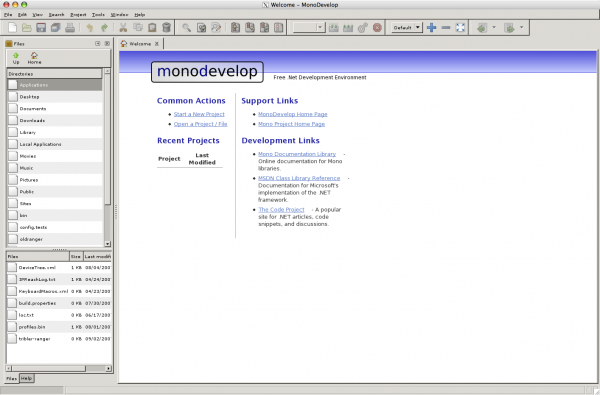This screenshot has width=600, height=395.
Task: Click the blue plus new layout icon
Action: 432,28
